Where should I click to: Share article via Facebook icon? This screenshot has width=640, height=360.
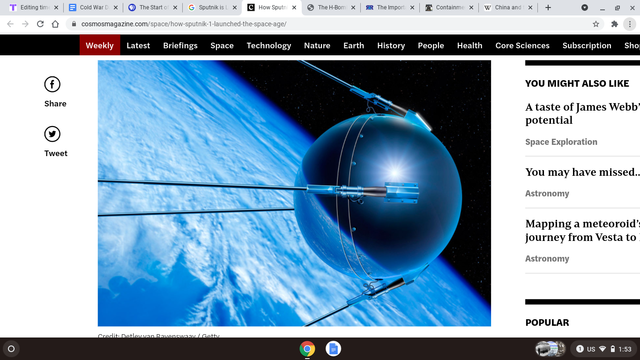click(x=52, y=84)
